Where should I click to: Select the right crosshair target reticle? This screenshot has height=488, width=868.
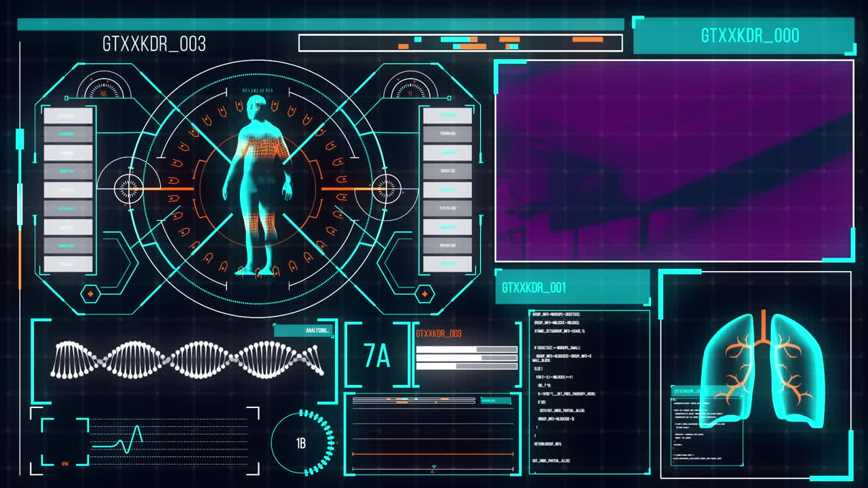(x=386, y=188)
